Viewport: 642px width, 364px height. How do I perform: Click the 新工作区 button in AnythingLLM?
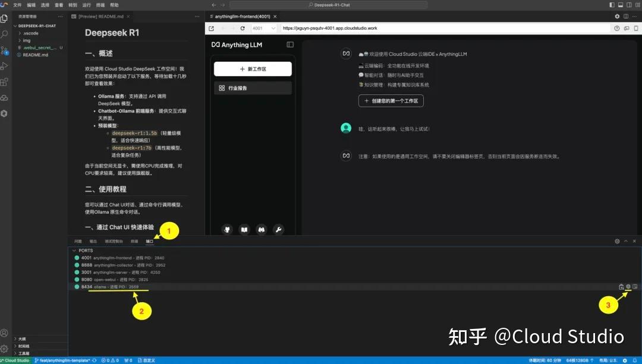pyautogui.click(x=253, y=68)
